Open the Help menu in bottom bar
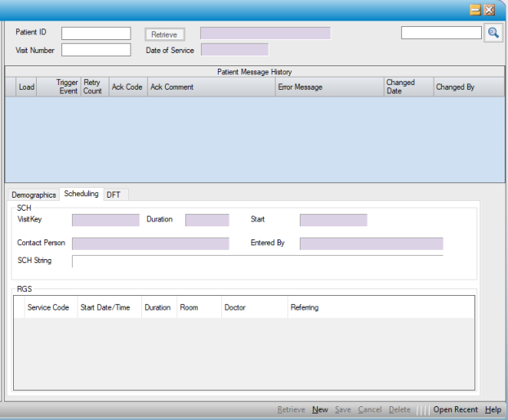The width and height of the screenshot is (508, 420). [492, 409]
